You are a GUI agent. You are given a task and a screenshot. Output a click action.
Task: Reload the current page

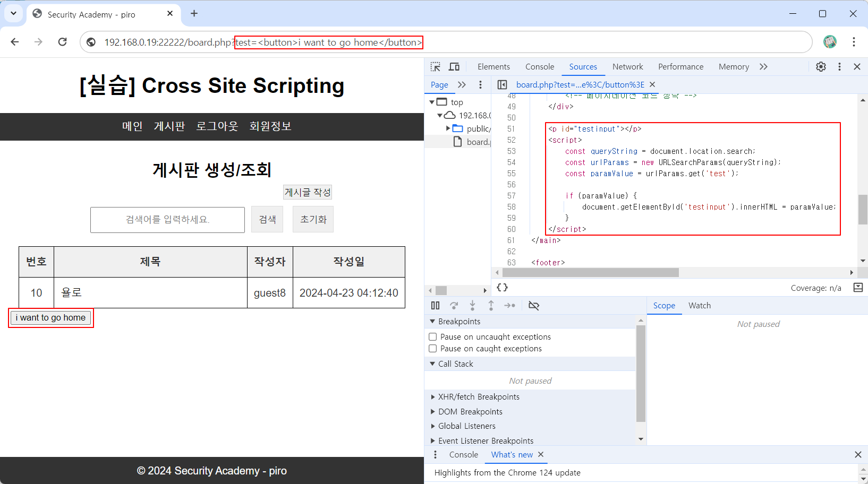(x=63, y=42)
